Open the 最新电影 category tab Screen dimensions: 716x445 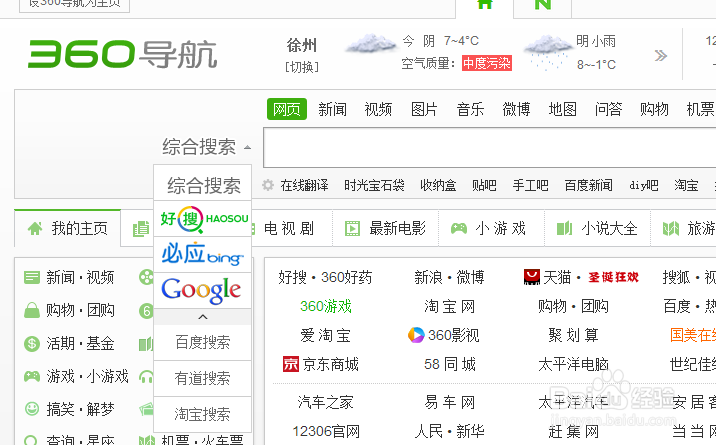pos(398,228)
